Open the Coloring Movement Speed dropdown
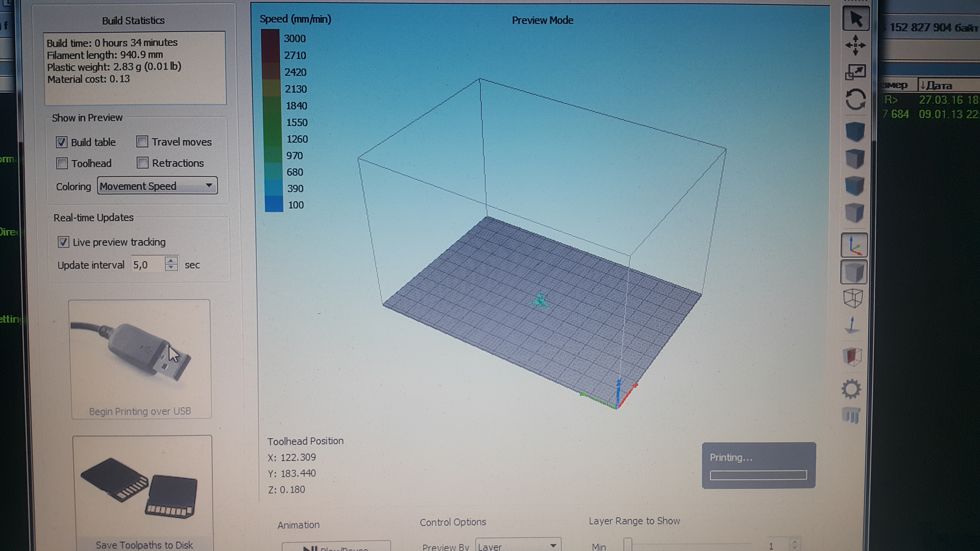This screenshot has height=551, width=980. click(x=157, y=186)
